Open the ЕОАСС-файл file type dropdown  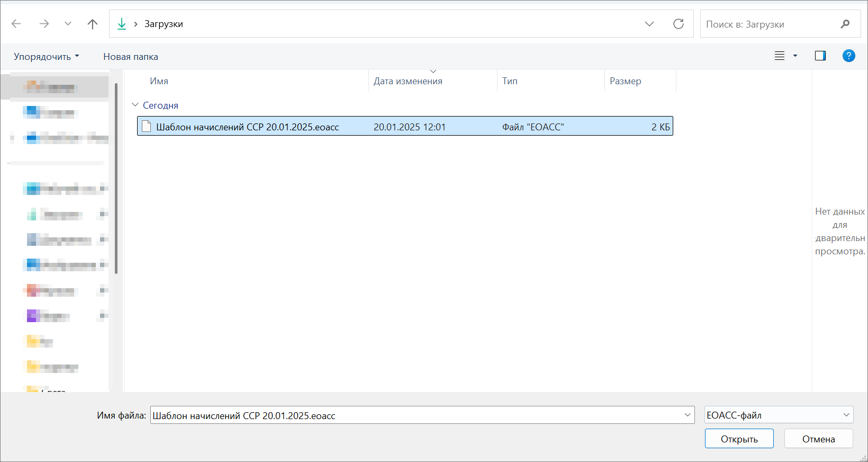tap(779, 415)
